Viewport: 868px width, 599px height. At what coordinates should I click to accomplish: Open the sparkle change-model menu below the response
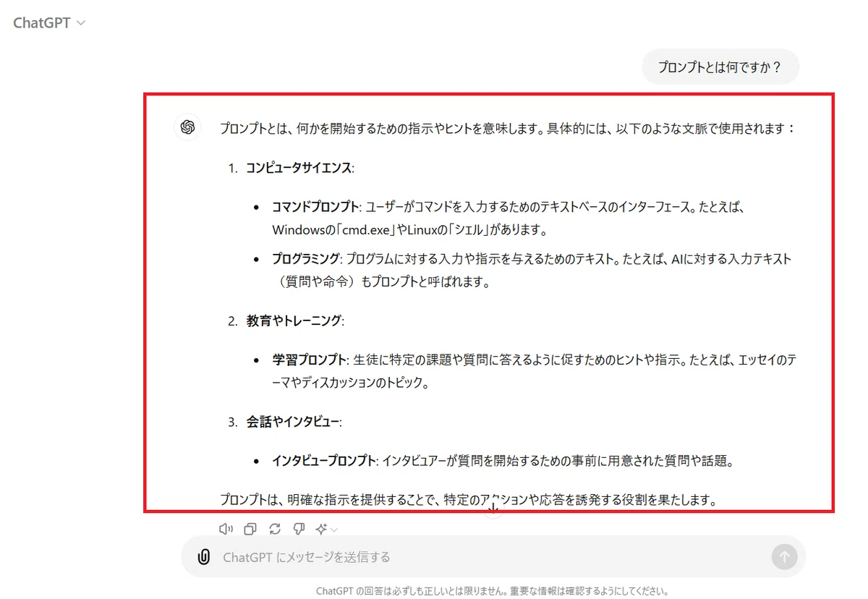pos(326,530)
